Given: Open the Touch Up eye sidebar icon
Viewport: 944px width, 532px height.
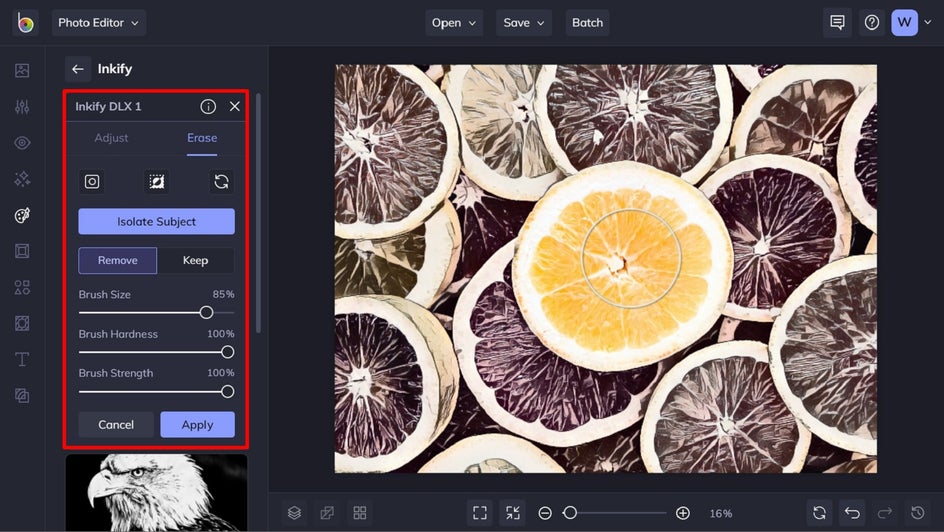Looking at the screenshot, I should pyautogui.click(x=22, y=143).
